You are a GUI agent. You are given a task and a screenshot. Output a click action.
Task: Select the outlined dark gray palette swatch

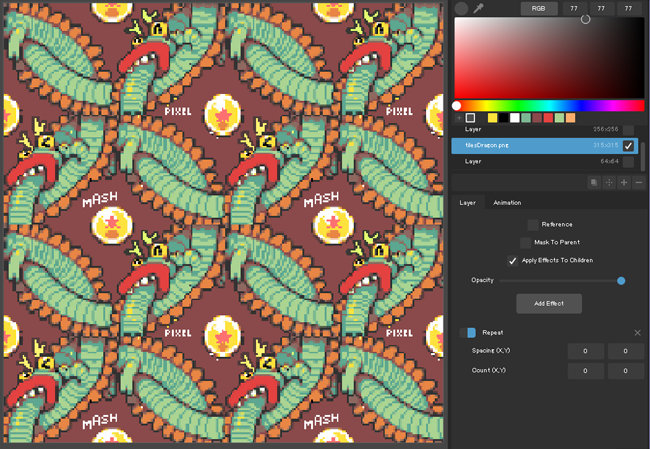coord(470,118)
